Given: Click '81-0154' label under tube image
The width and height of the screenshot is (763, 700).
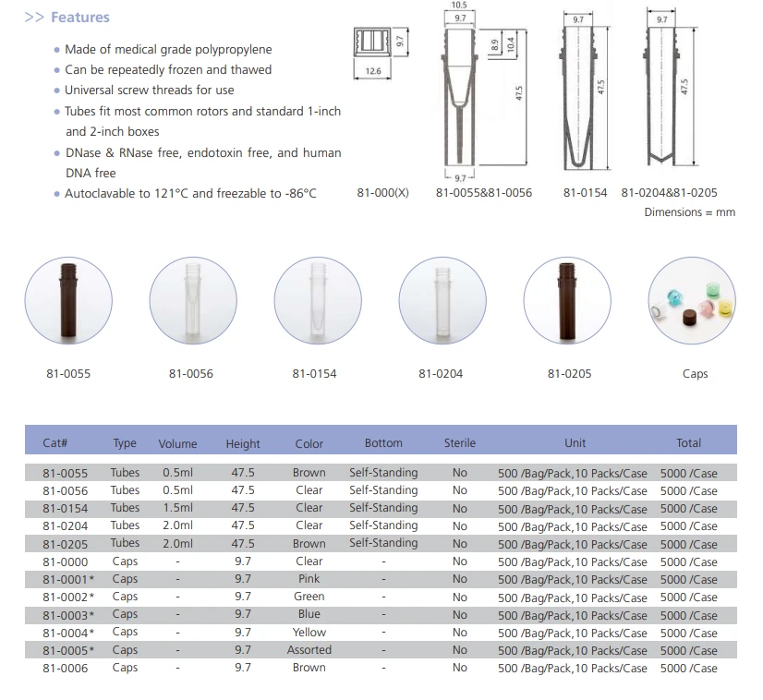Looking at the screenshot, I should [x=314, y=374].
